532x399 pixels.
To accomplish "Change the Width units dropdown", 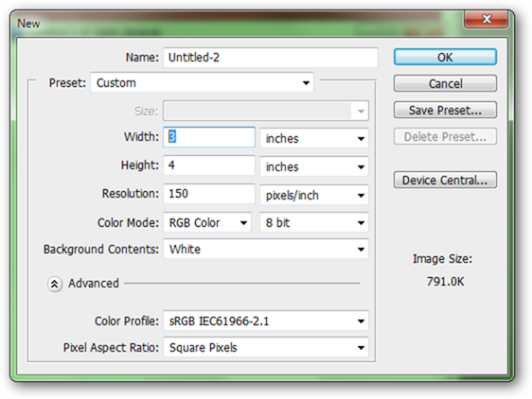I will point(314,138).
